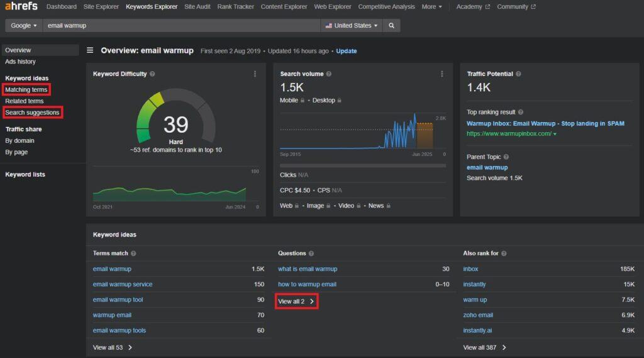This screenshot has width=644, height=358.
Task: Open Search volume three-dot options
Action: (442, 74)
